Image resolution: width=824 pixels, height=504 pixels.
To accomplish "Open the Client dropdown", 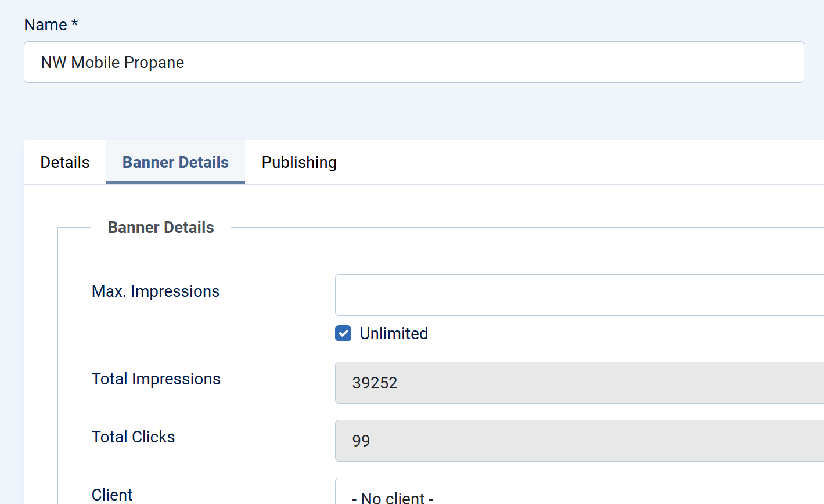I will [x=580, y=491].
